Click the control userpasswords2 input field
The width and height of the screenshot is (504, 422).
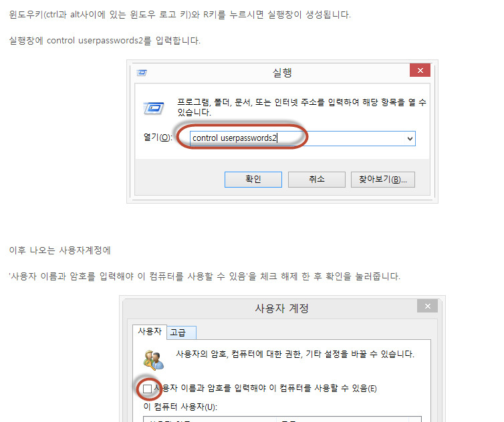point(302,138)
